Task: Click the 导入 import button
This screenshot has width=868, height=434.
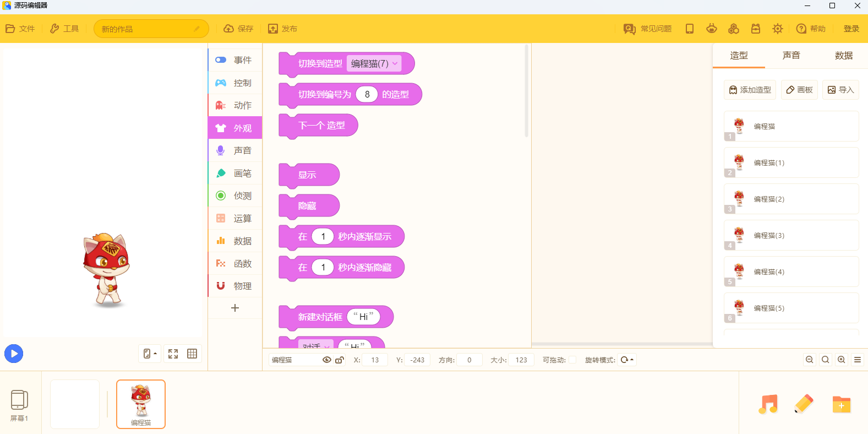Action: point(840,90)
